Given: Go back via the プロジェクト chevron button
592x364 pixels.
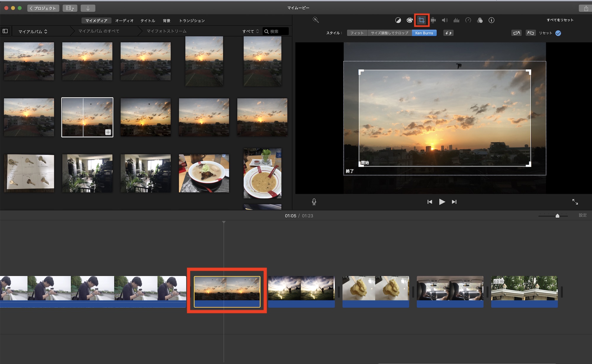Looking at the screenshot, I should (43, 8).
